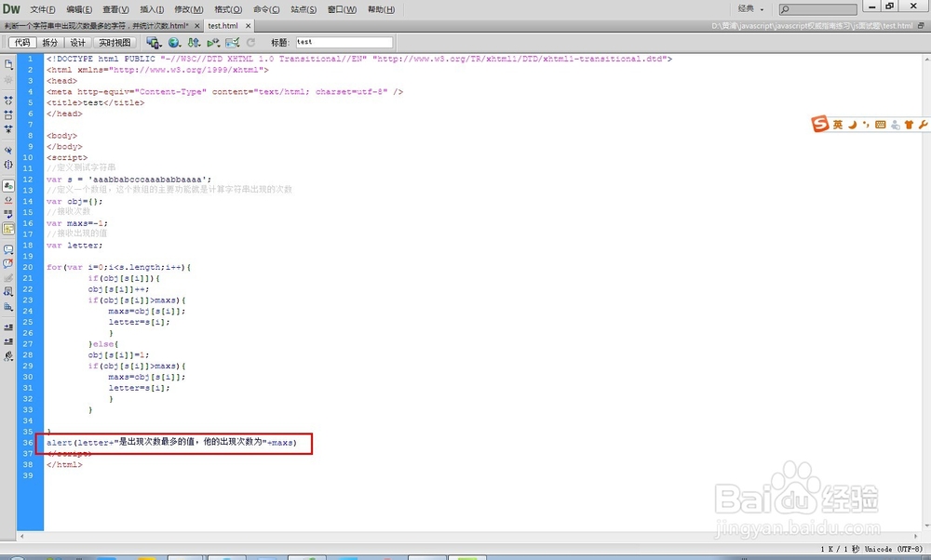Switch to 拆分 split view
Image resolution: width=931 pixels, height=560 pixels.
pyautogui.click(x=50, y=43)
